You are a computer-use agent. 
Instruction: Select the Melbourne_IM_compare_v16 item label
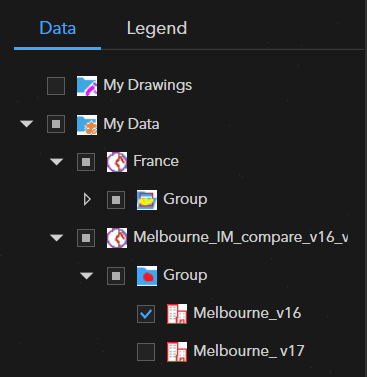tap(241, 238)
